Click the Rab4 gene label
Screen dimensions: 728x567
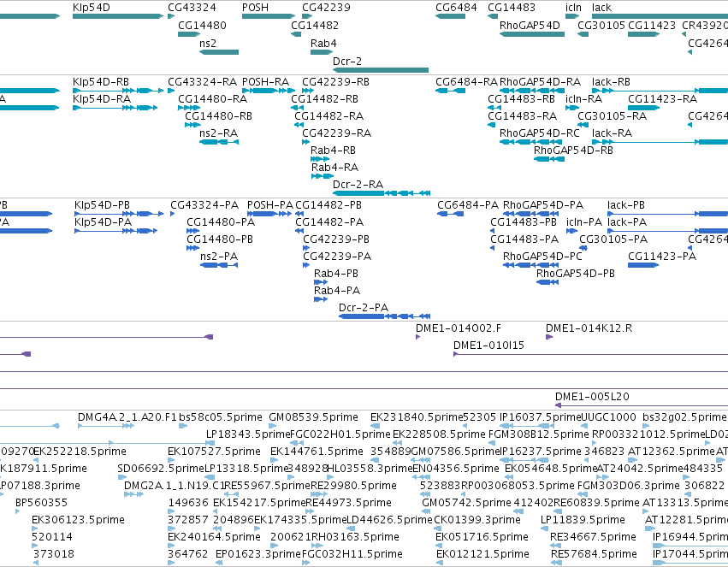point(323,43)
